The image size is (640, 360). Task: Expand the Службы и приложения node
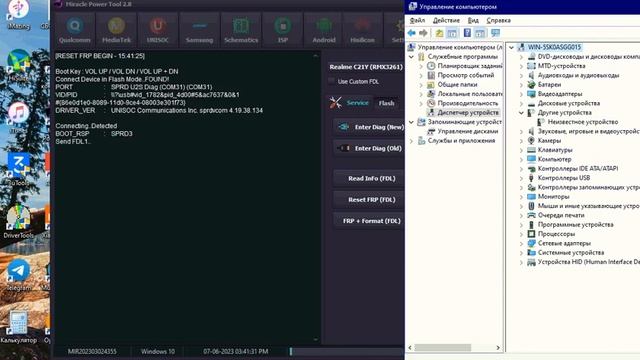(x=411, y=141)
